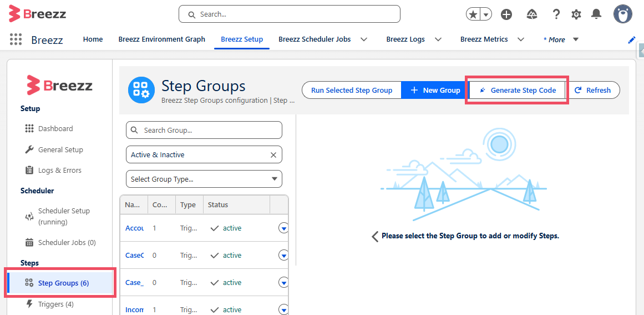Image resolution: width=644 pixels, height=315 pixels.
Task: Open the Accou step group link
Action: (x=134, y=228)
